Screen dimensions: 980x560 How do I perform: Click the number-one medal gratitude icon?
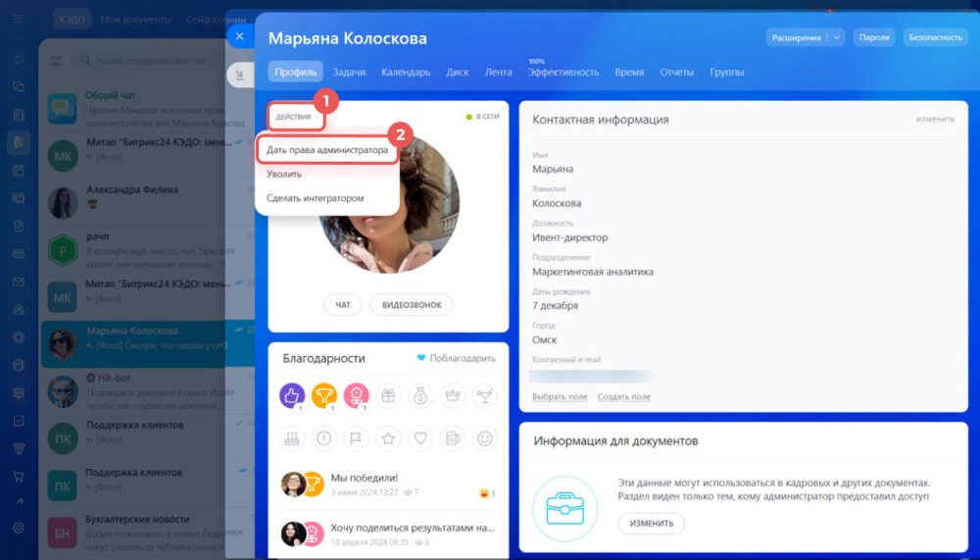(323, 438)
